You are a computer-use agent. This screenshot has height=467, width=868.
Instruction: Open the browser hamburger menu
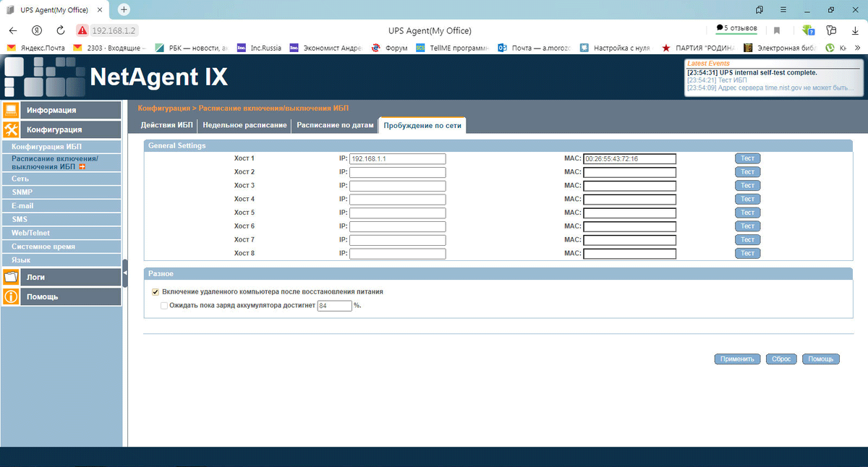point(783,9)
